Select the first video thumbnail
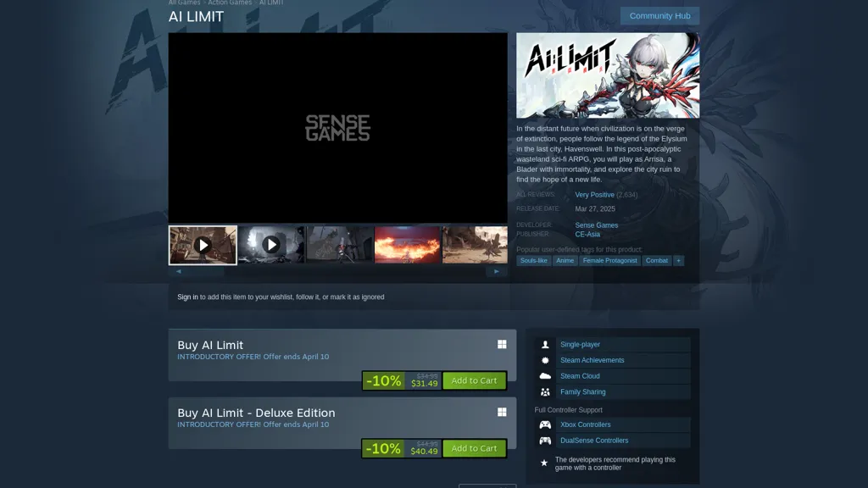This screenshot has width=868, height=488. pyautogui.click(x=203, y=245)
